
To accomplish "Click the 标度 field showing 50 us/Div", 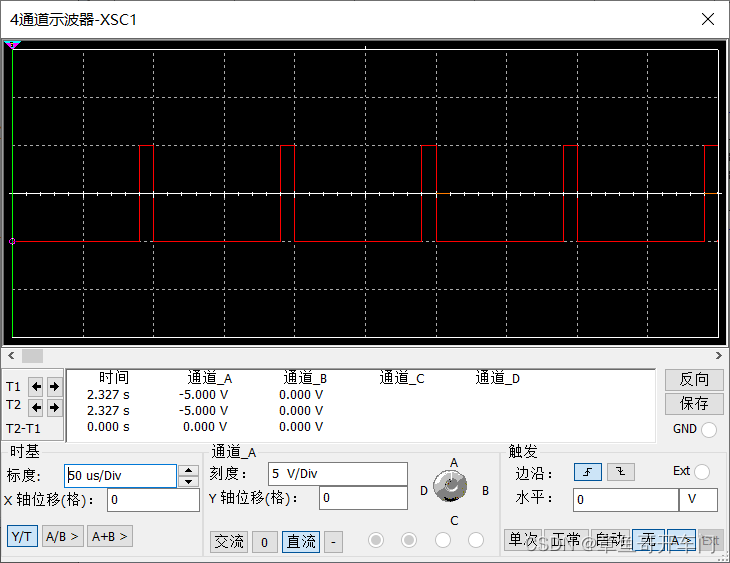I will 120,475.
